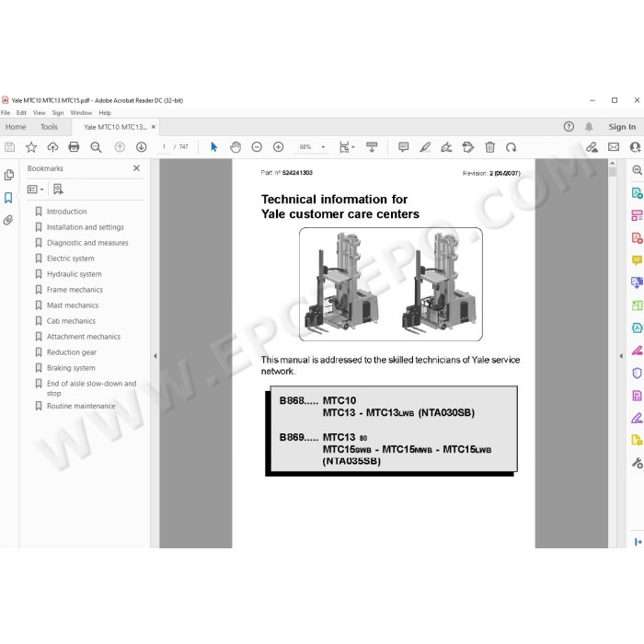The image size is (644, 644).
Task: Open Comment tool in right pane
Action: 637,260
